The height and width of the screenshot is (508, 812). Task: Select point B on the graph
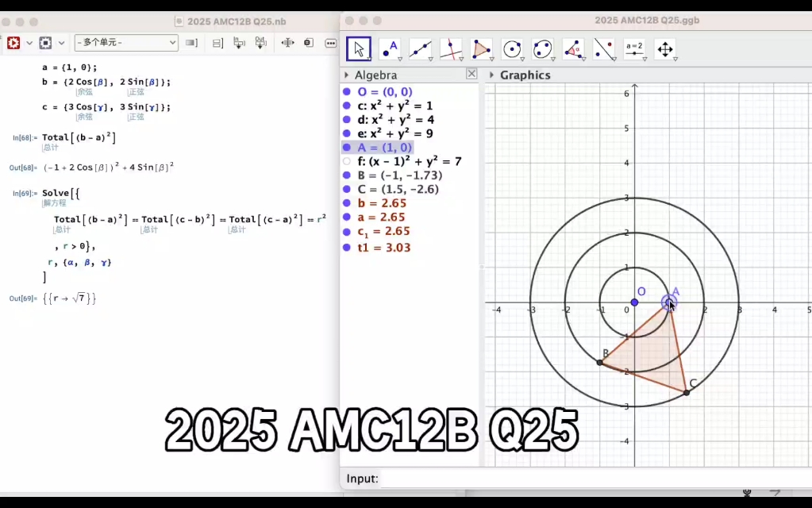[600, 363]
